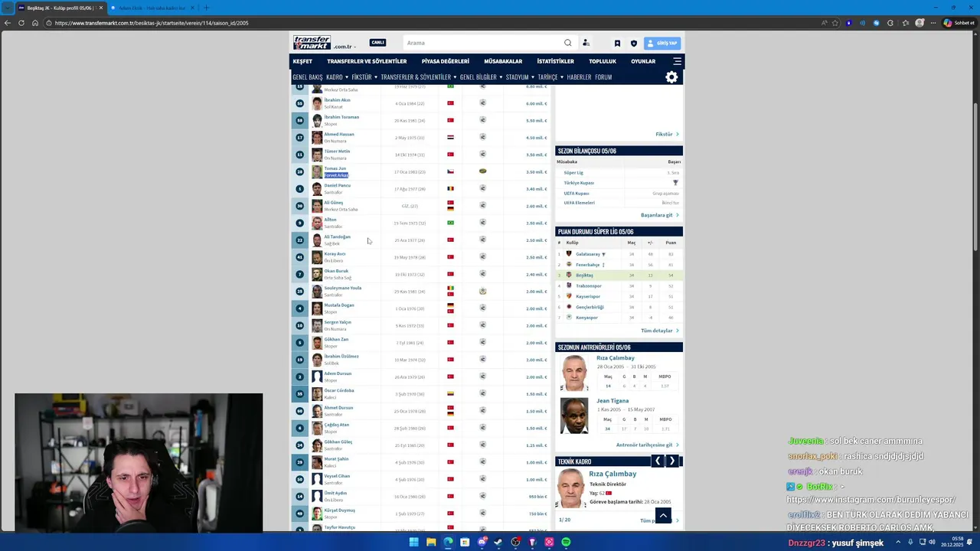980x551 pixels.
Task: Click the Türkiye Kupası trophy icon
Action: click(675, 183)
